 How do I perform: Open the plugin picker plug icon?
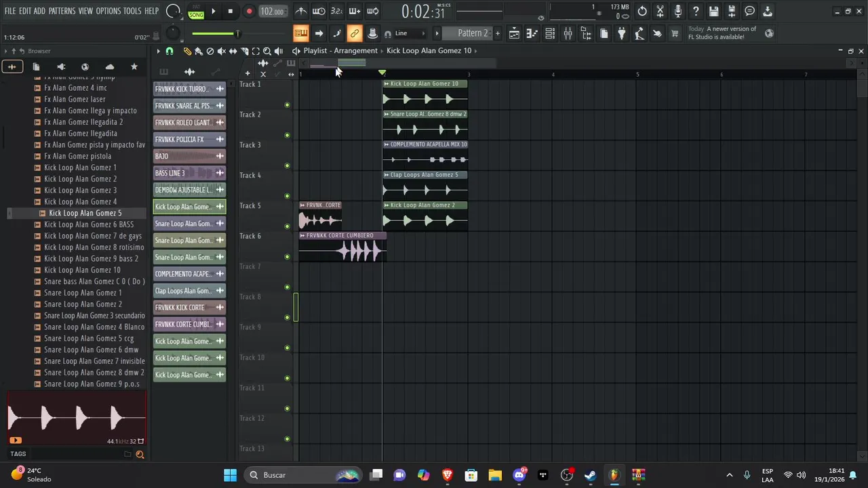tap(621, 33)
